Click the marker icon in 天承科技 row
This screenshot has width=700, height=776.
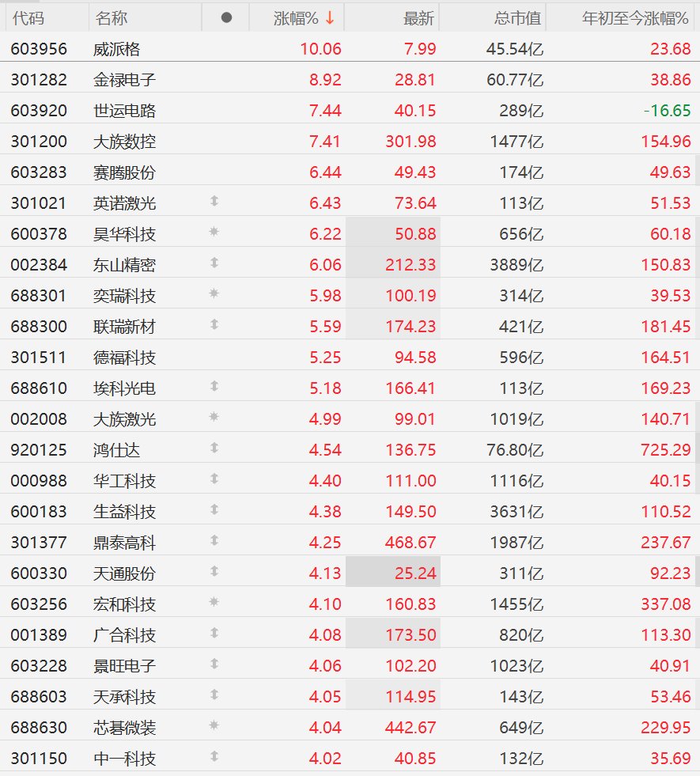(x=214, y=695)
